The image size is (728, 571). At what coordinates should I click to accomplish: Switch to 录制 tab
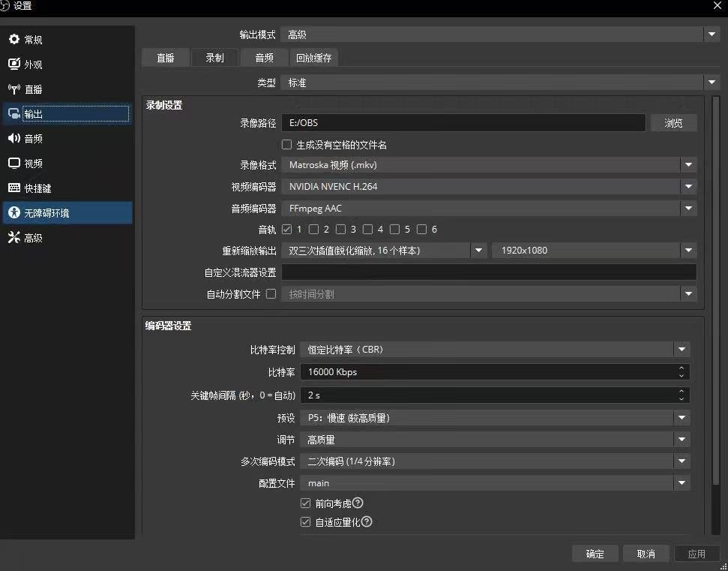(x=214, y=58)
